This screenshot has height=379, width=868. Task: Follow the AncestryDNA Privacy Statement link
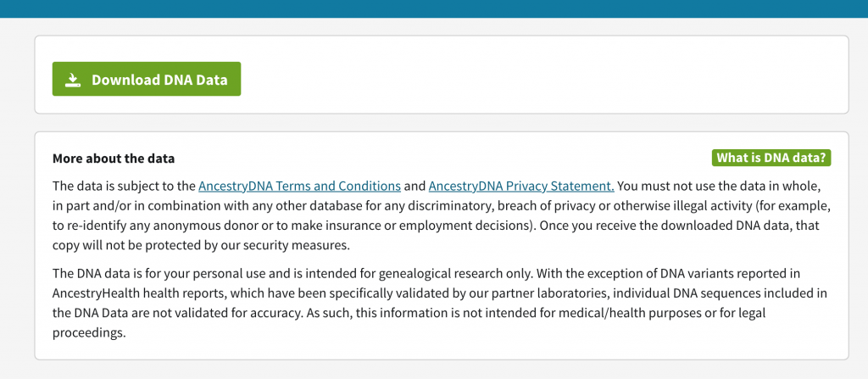point(521,186)
